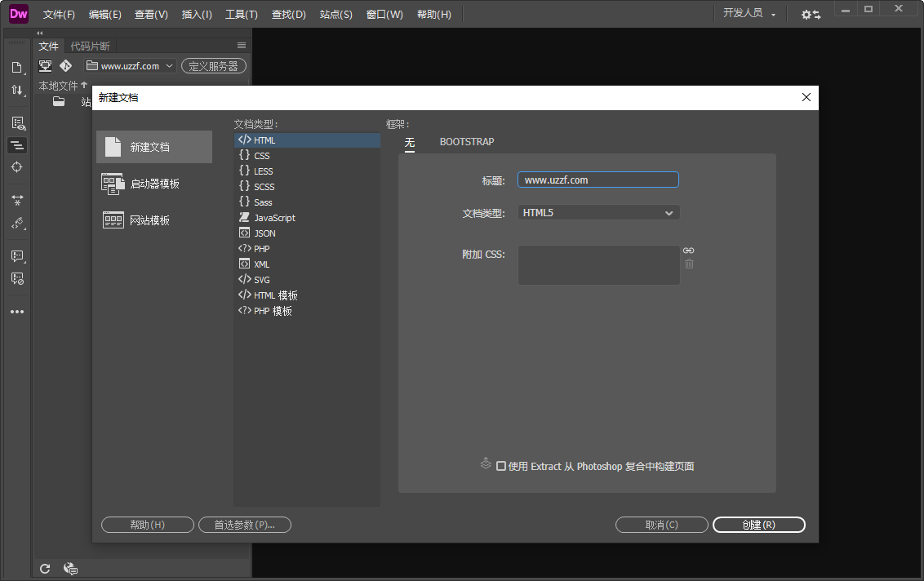Open the 站点(S) menu
Image resolution: width=924 pixels, height=581 pixels.
point(336,14)
